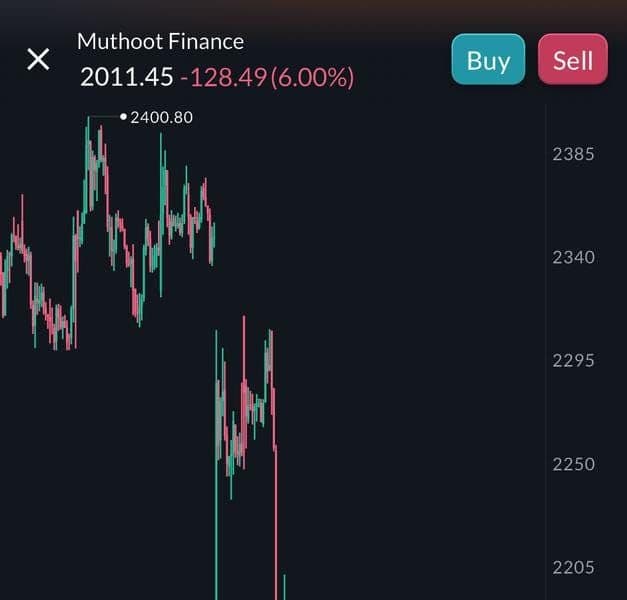Tap the red Sell button
627x600 pixels.
pyautogui.click(x=573, y=60)
